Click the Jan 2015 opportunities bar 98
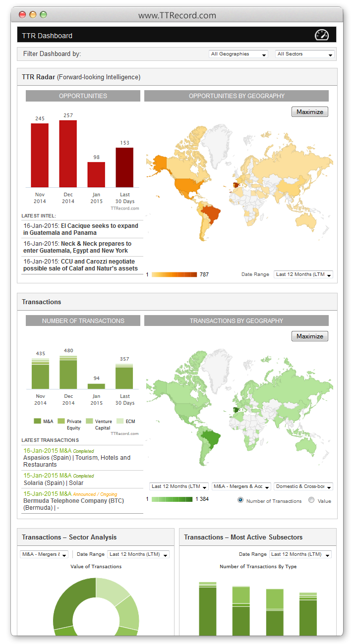The width and height of the screenshot is (356, 644). click(96, 174)
